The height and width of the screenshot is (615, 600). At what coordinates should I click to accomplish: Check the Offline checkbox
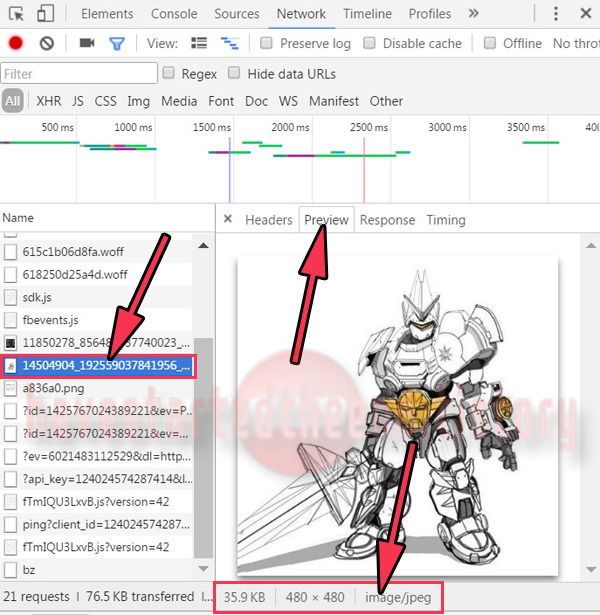point(489,43)
